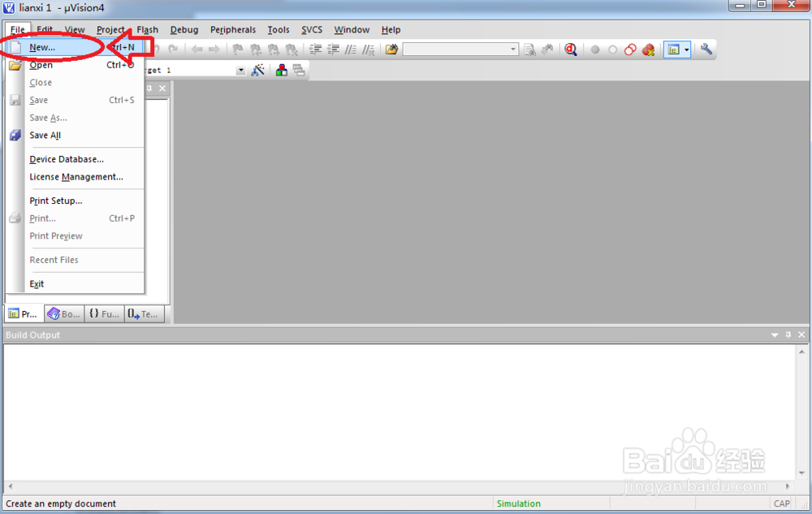Pin the Project panel
Image resolution: width=812 pixels, height=514 pixels.
click(x=149, y=89)
